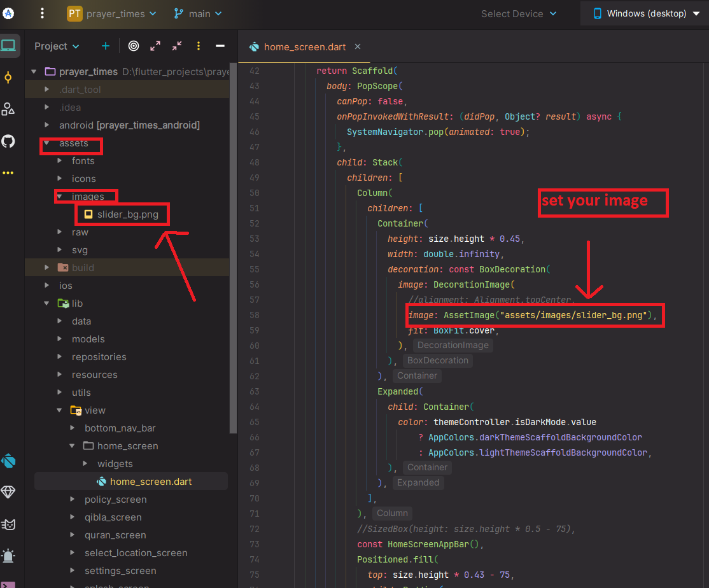Click the plus icon in Project panel
The height and width of the screenshot is (588, 709).
106,46
